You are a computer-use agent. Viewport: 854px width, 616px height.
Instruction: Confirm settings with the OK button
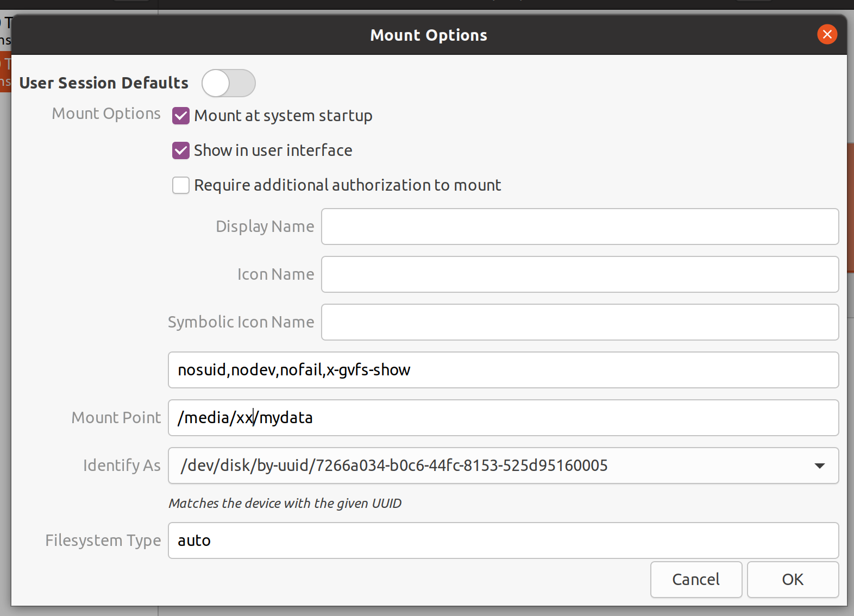point(792,580)
